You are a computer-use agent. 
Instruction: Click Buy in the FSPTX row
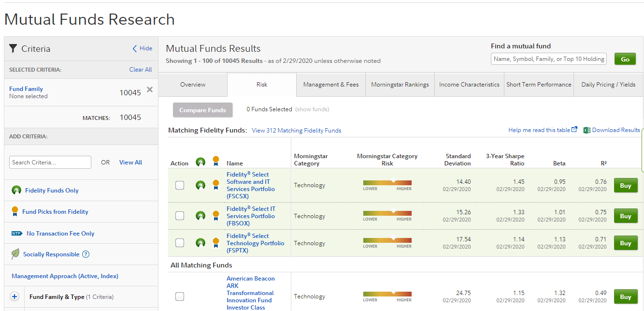click(x=626, y=243)
